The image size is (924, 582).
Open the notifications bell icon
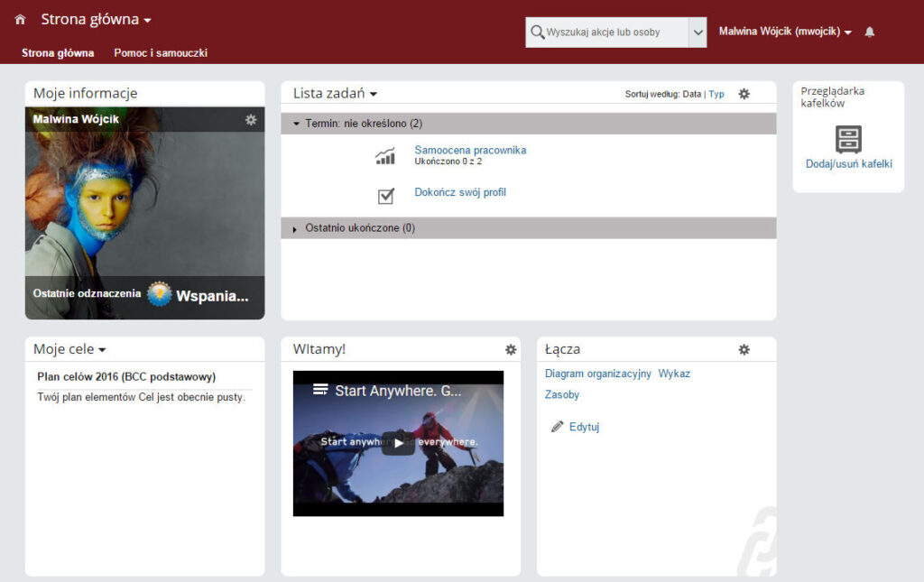pyautogui.click(x=870, y=32)
